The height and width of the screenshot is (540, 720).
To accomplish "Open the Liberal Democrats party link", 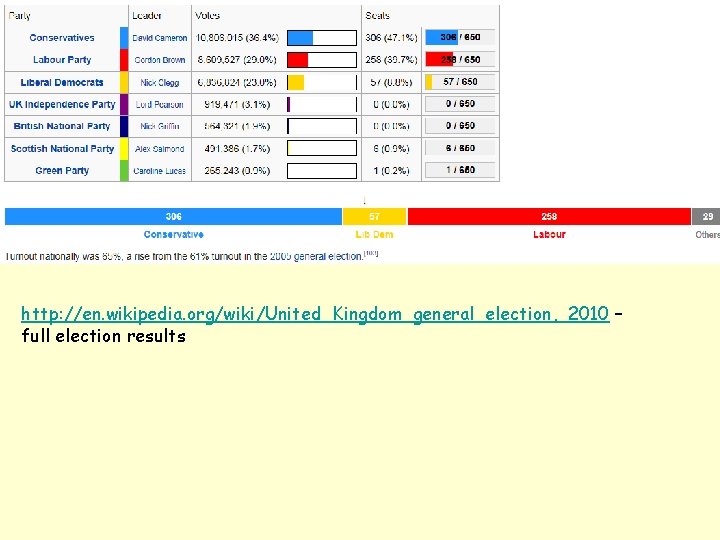I will (x=62, y=82).
